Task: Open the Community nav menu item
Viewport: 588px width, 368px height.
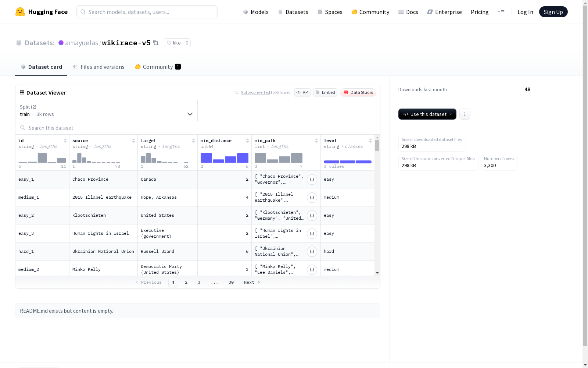Action: coord(370,12)
